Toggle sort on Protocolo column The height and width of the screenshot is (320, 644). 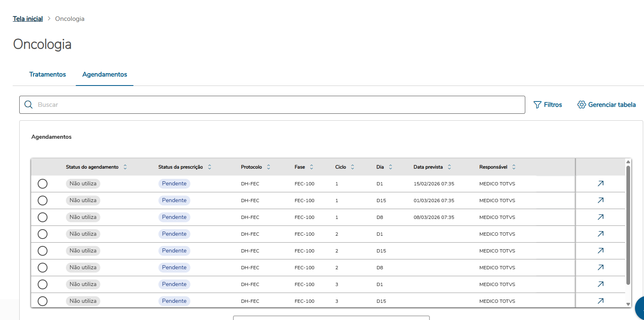tap(269, 167)
